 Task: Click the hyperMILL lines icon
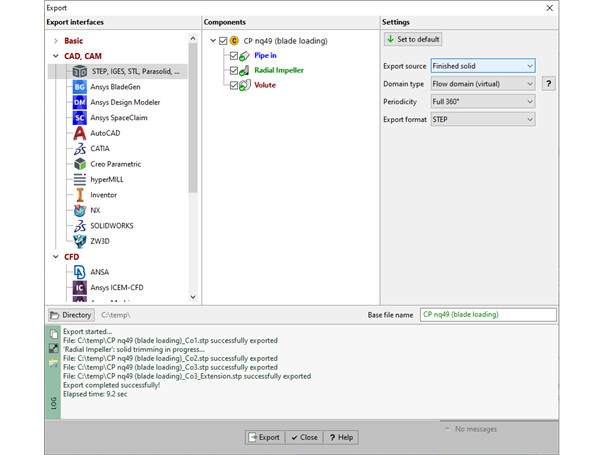coord(80,179)
